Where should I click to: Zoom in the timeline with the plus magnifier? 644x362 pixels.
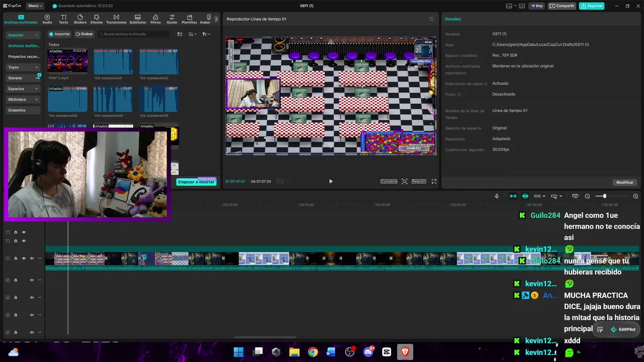coord(635,196)
